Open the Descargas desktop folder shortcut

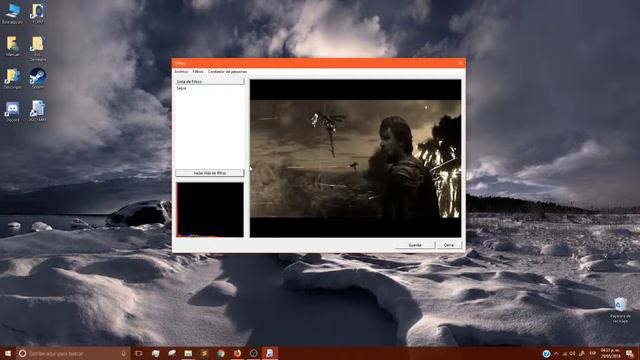click(x=12, y=78)
